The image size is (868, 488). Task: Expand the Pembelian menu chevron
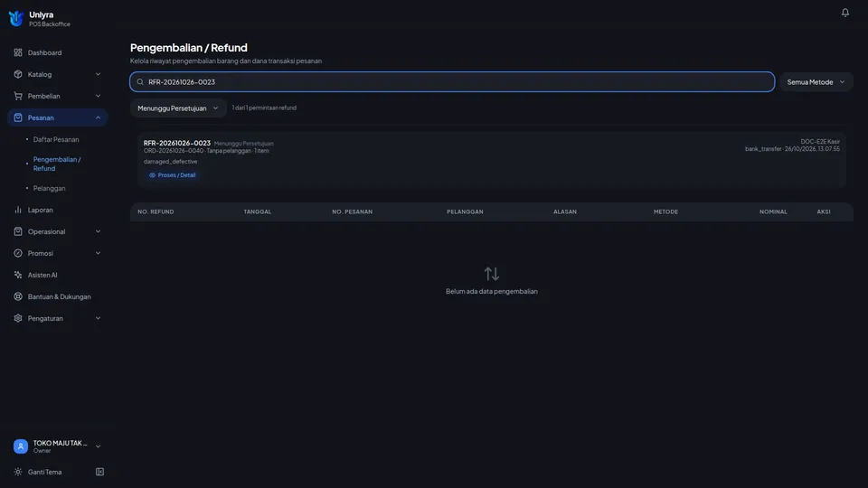98,96
